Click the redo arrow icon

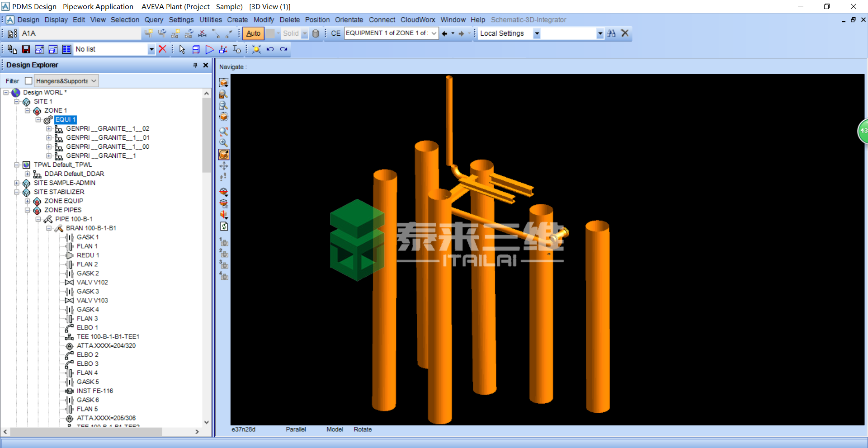[x=283, y=49]
